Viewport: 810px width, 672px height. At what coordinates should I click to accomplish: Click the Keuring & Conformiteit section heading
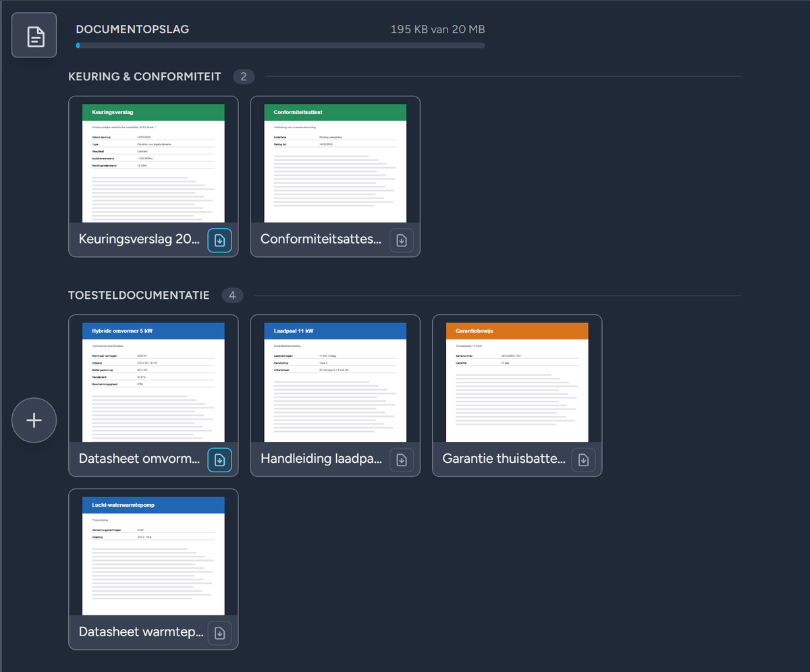coord(144,77)
